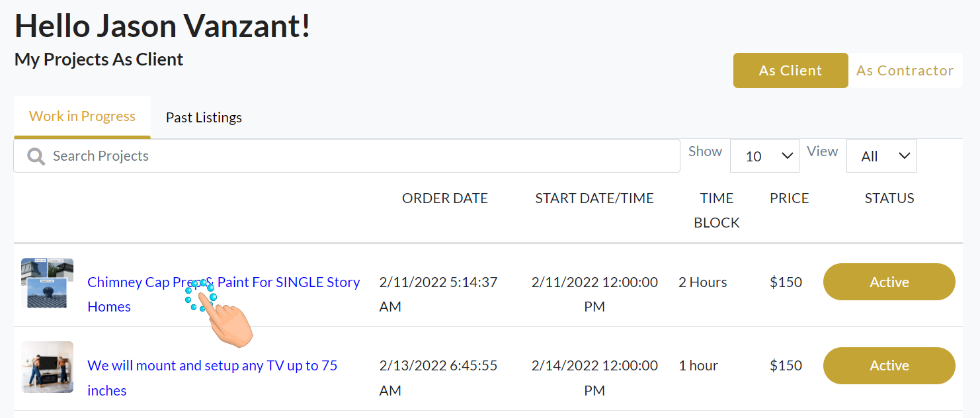Switch to the As Contractor view
980x418 pixels.
[x=905, y=71]
